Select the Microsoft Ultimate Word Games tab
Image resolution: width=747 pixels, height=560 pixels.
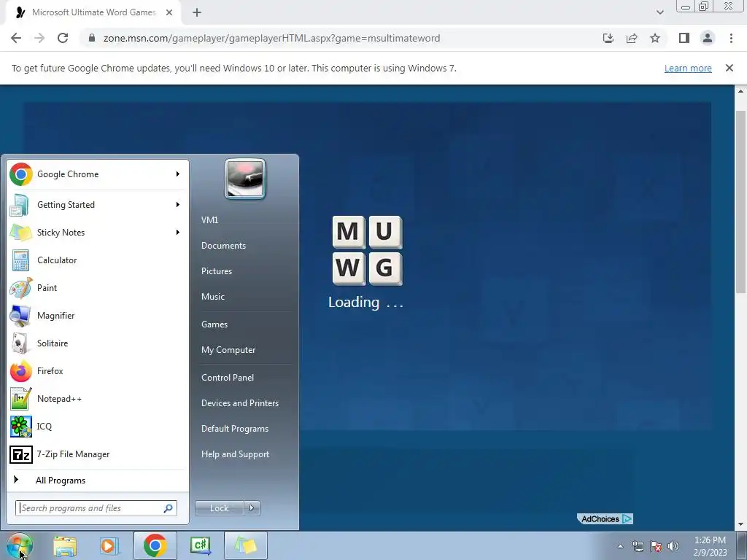point(93,12)
